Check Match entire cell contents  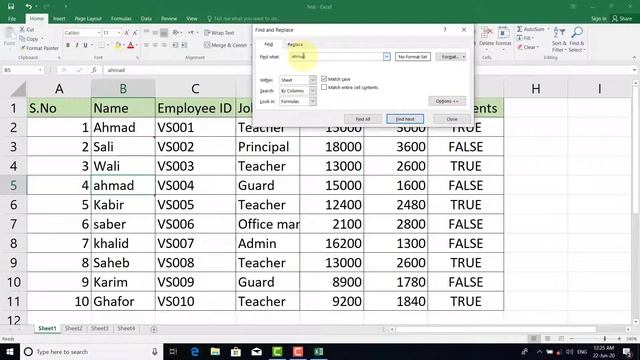click(x=324, y=87)
